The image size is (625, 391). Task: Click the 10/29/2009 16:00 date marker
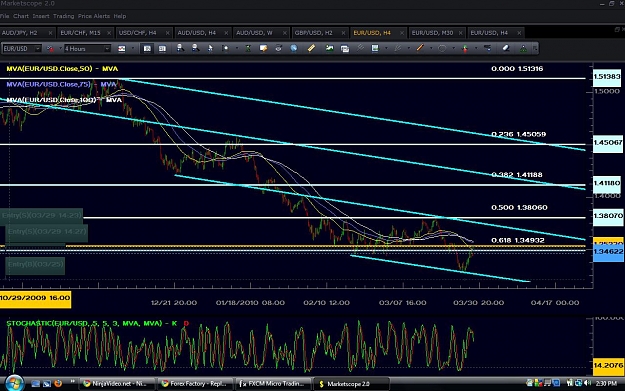point(35,298)
